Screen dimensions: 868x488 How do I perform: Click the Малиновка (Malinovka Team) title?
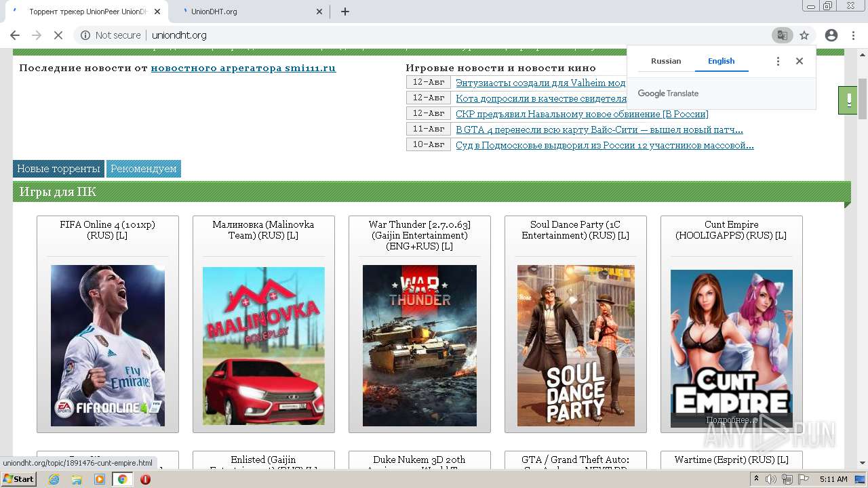263,230
